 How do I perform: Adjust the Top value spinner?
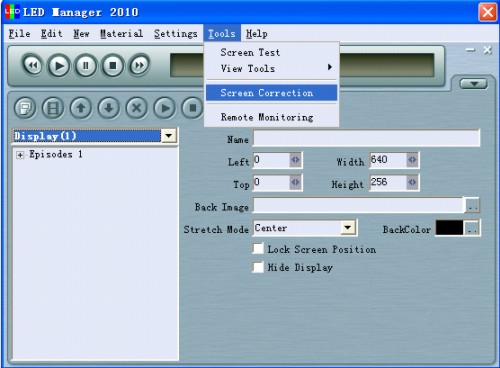[295, 182]
